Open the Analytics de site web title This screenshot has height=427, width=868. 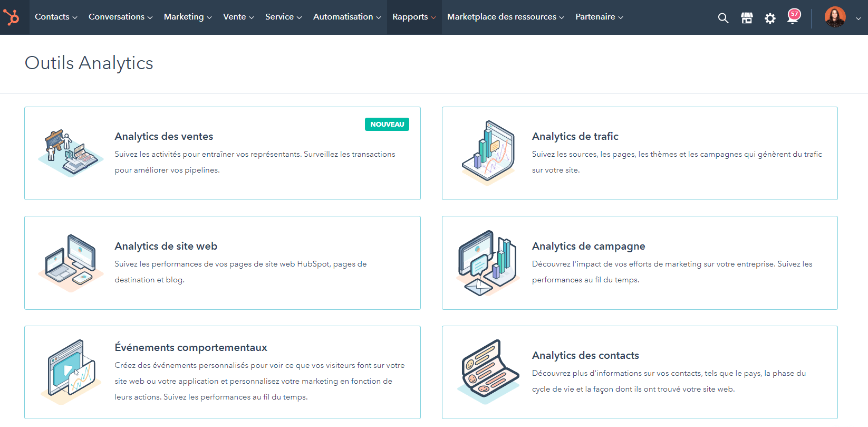[x=166, y=246]
